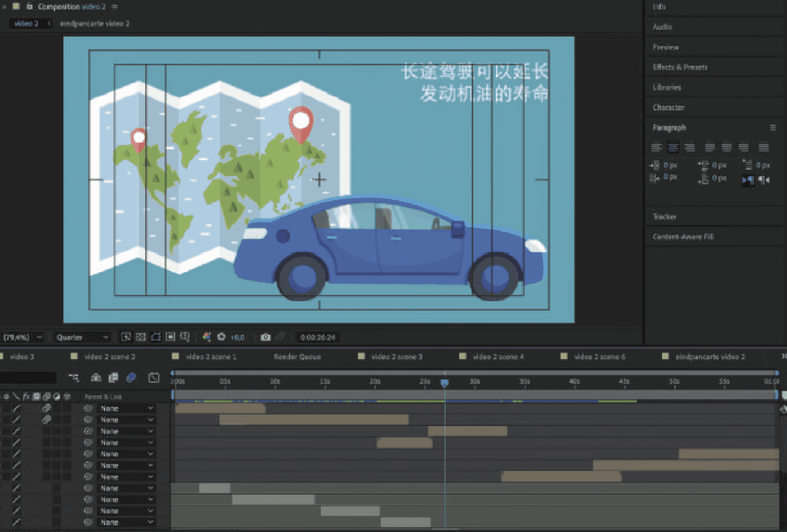The height and width of the screenshot is (532, 787).
Task: Click the fx column header icon
Action: click(26, 396)
